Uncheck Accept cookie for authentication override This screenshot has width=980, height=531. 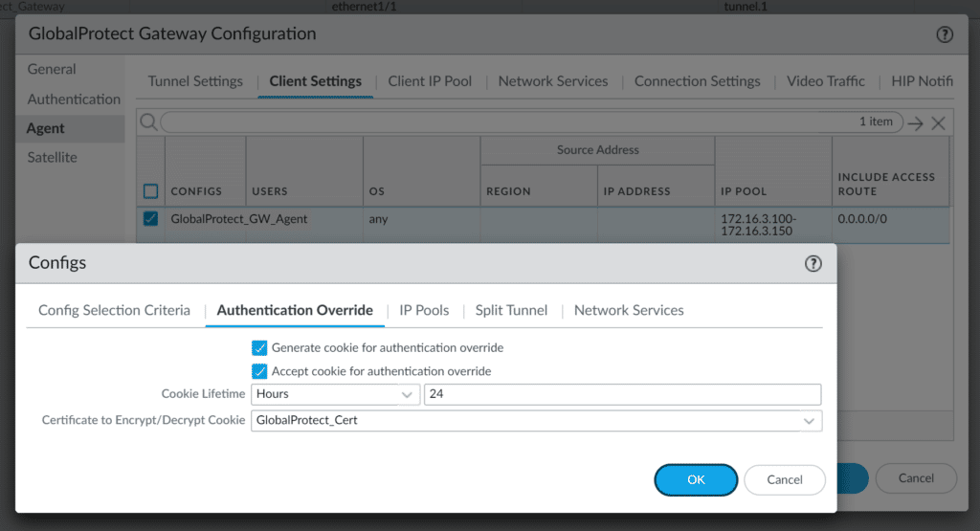click(x=259, y=371)
